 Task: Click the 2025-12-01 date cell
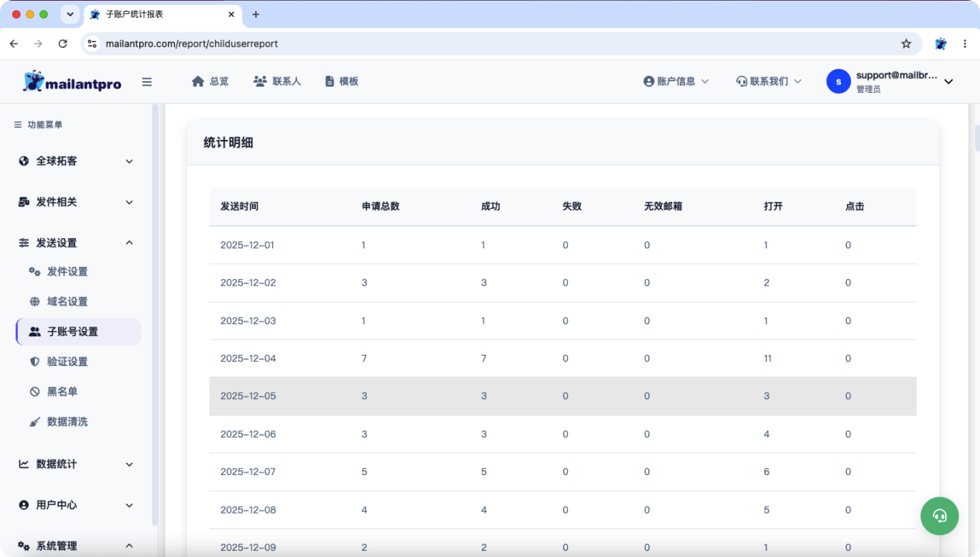tap(248, 245)
